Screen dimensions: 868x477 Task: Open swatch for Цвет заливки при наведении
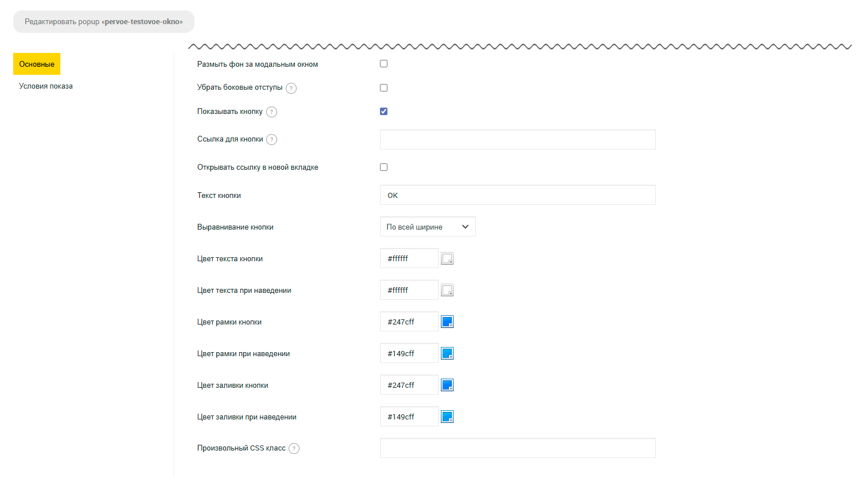447,417
